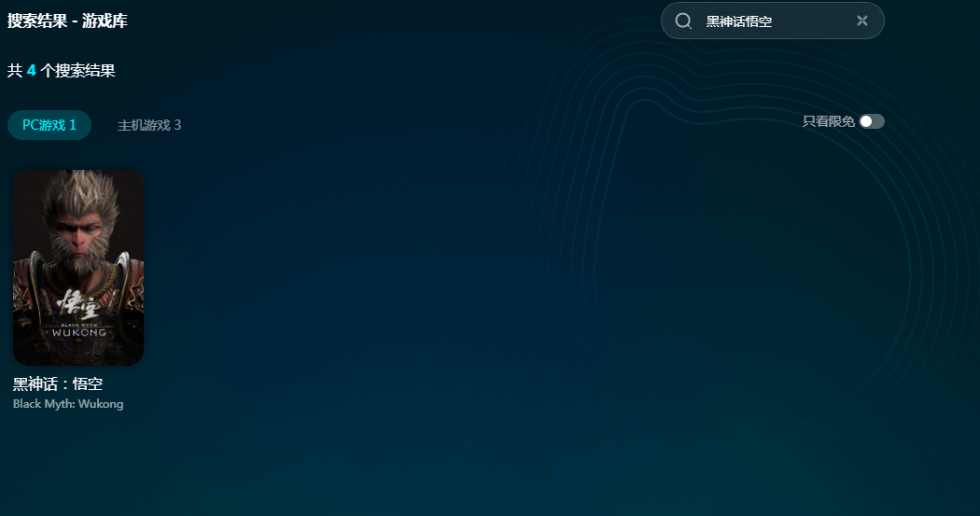Click the Black Myth: Wukong subtitle text

[68, 404]
